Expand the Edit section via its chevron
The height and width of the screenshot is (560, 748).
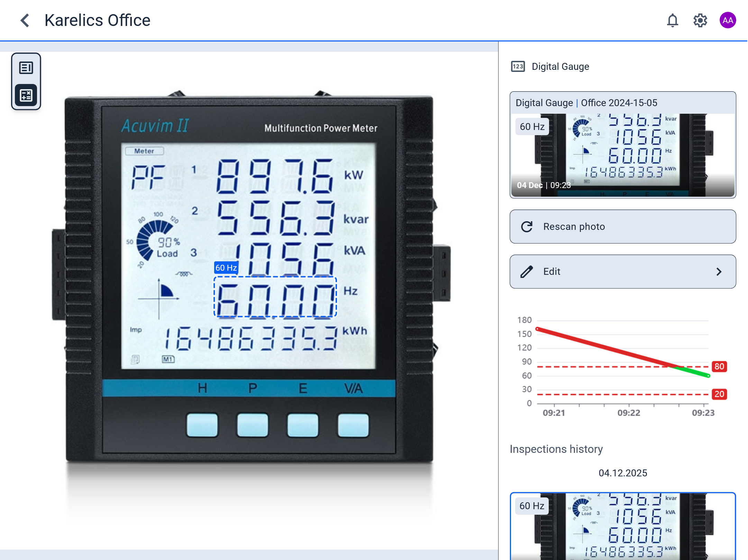tap(719, 272)
